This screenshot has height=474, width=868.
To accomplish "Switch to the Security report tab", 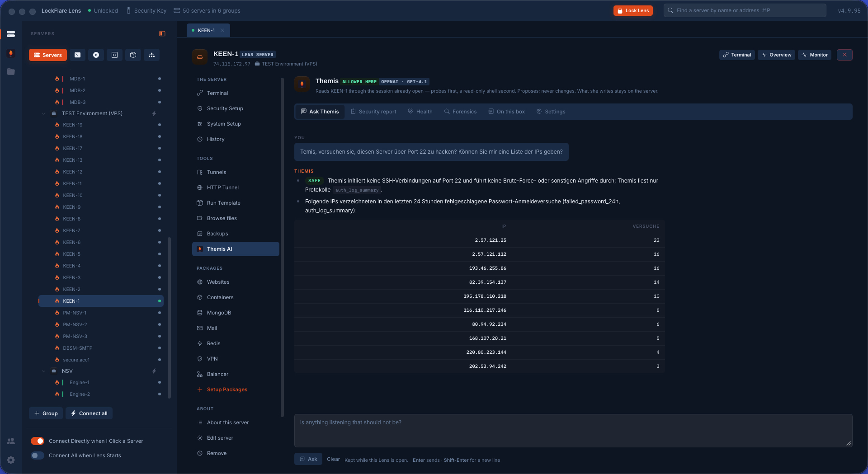I will tap(373, 112).
